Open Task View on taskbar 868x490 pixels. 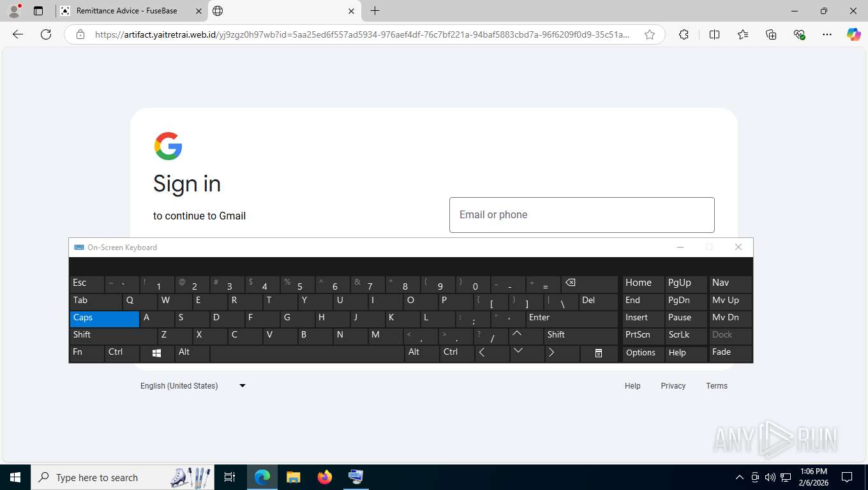tap(230, 477)
